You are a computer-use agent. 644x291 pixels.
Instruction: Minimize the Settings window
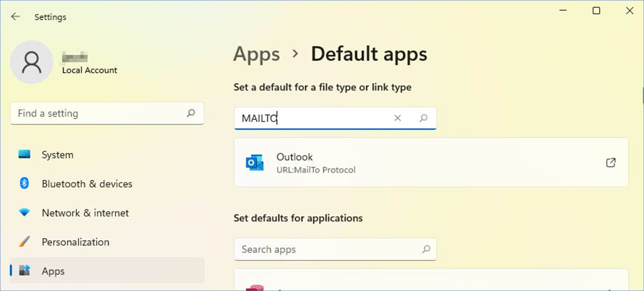coord(563,11)
